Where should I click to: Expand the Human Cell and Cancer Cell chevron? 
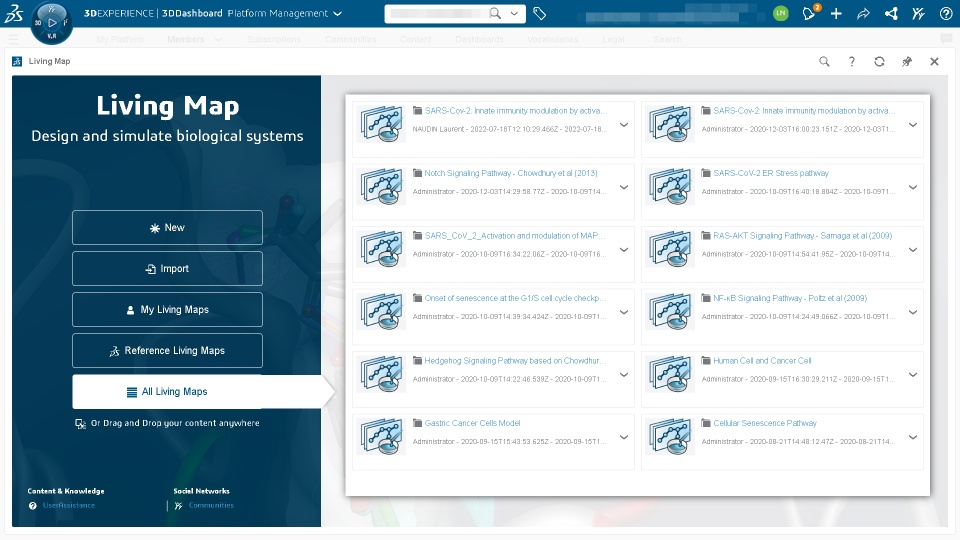coord(913,375)
